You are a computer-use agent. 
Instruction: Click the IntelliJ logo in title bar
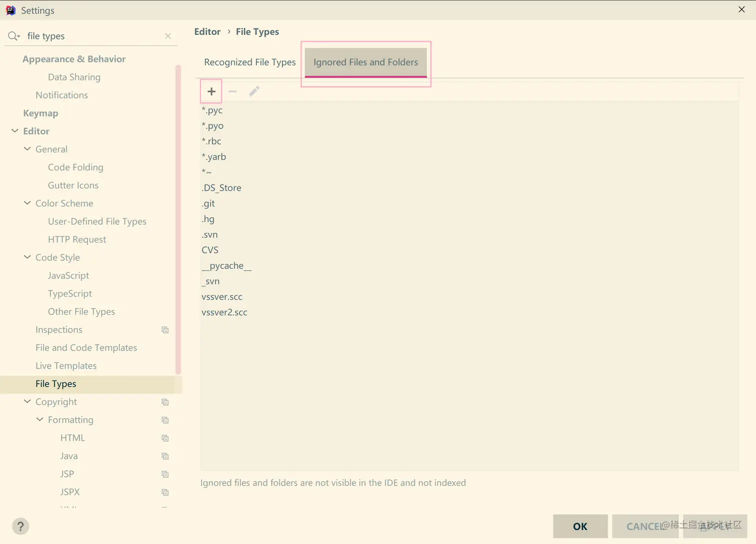(x=10, y=10)
